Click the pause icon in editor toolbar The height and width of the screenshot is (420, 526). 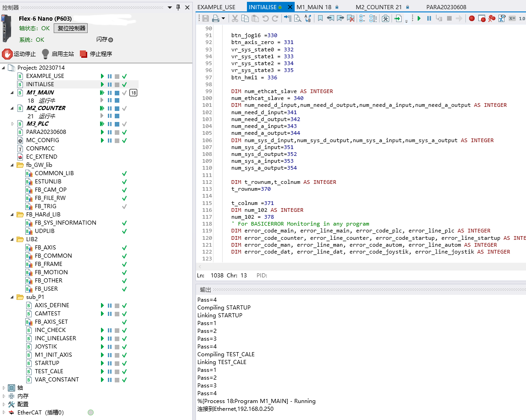point(429,18)
